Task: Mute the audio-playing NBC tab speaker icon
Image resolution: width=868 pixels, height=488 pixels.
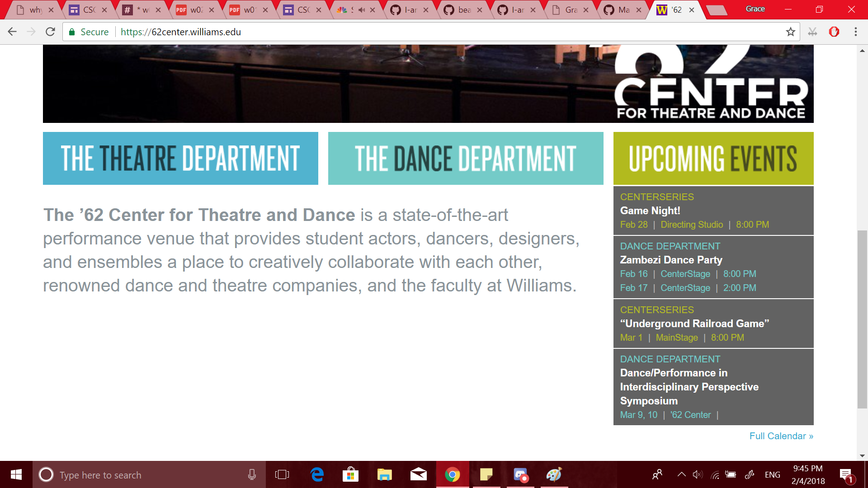Action: [x=362, y=10]
